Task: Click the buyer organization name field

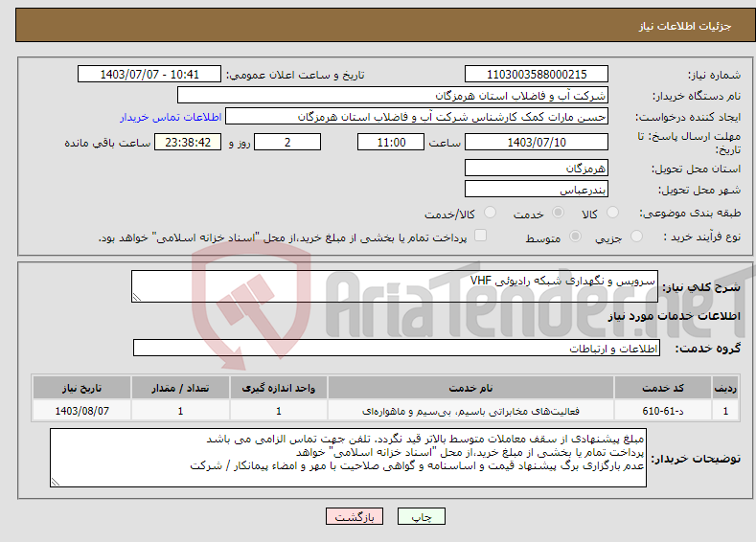Action: click(393, 96)
